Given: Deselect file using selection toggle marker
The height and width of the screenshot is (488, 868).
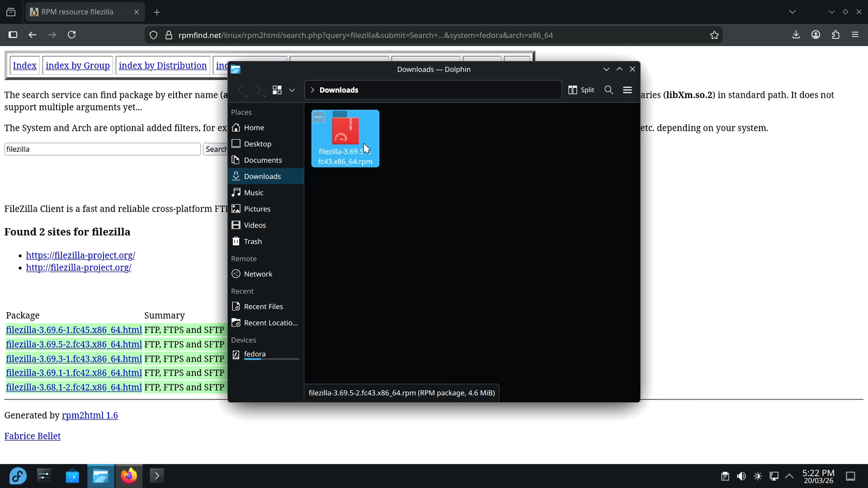Looking at the screenshot, I should [x=319, y=117].
